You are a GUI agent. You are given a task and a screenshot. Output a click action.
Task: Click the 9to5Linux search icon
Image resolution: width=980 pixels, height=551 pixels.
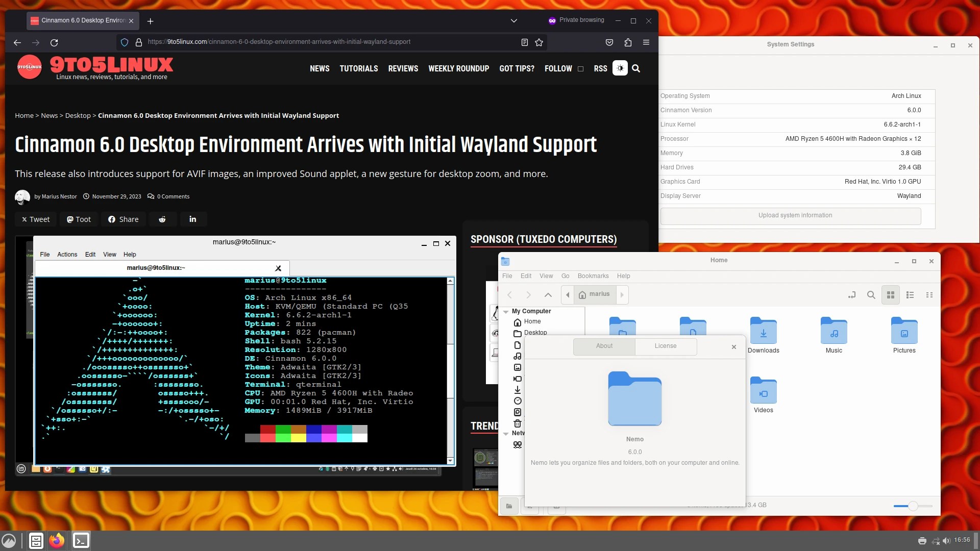click(635, 68)
